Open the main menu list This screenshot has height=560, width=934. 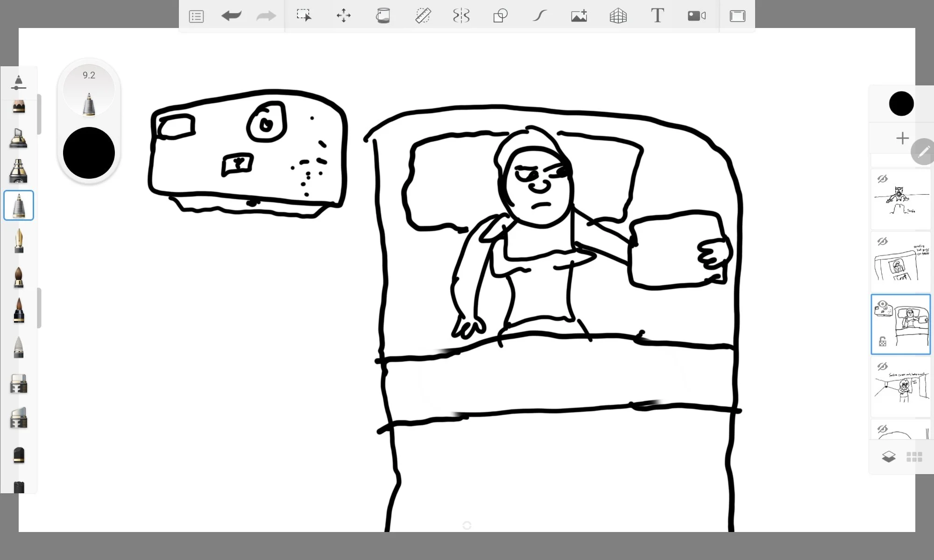pyautogui.click(x=196, y=15)
